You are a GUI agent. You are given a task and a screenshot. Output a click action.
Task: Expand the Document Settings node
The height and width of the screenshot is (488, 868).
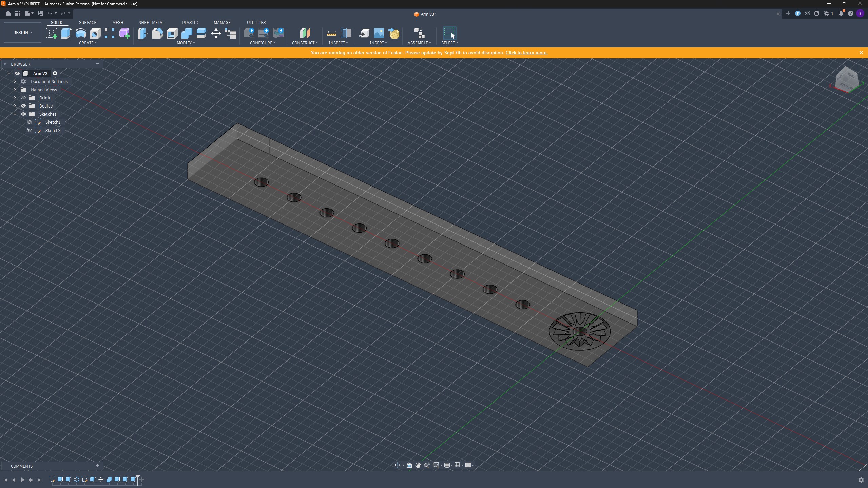[x=15, y=81]
